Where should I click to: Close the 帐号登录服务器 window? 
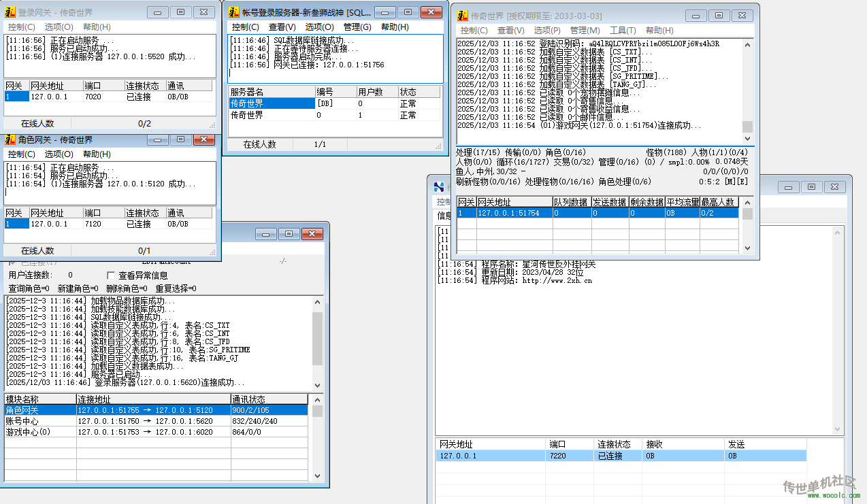(431, 12)
